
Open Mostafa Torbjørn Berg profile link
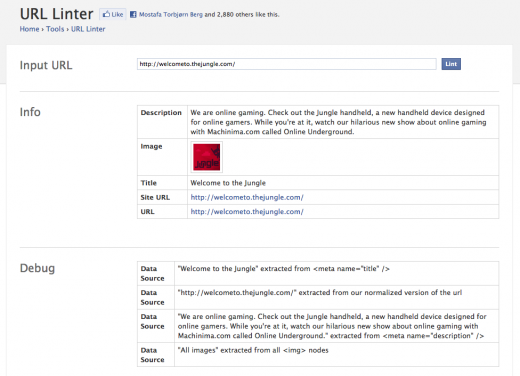coord(171,14)
